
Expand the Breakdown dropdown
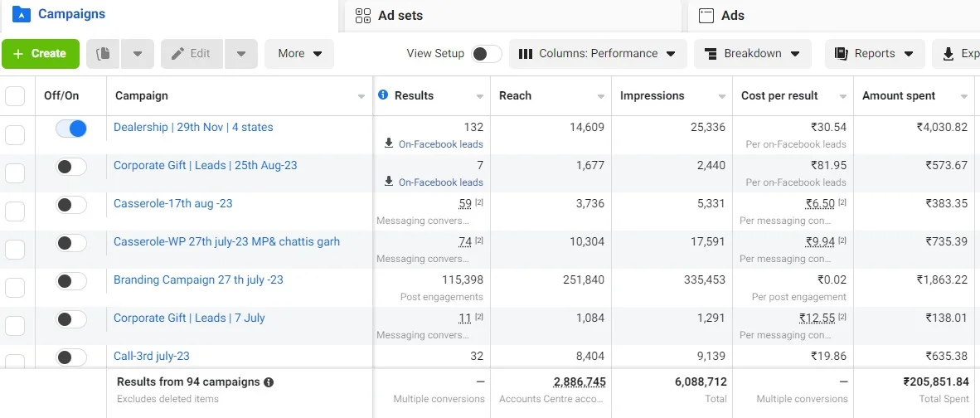coord(752,54)
